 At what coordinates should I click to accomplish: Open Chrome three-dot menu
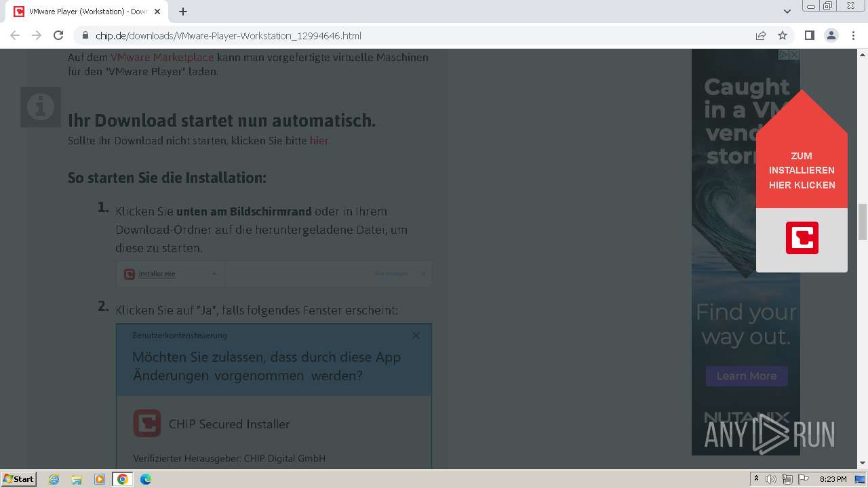pos(853,35)
